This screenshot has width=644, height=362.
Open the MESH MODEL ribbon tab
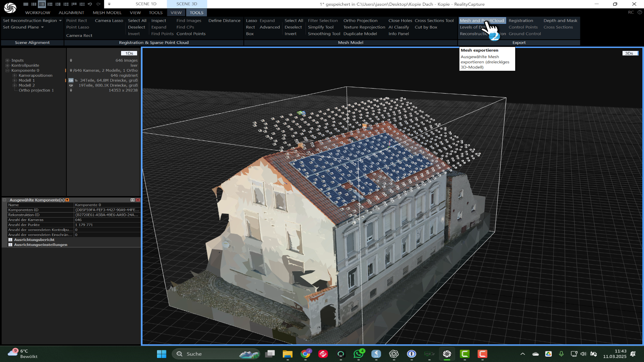(107, 13)
